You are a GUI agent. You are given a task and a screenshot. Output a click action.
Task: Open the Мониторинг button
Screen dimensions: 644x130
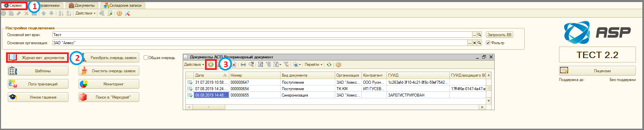(109, 84)
